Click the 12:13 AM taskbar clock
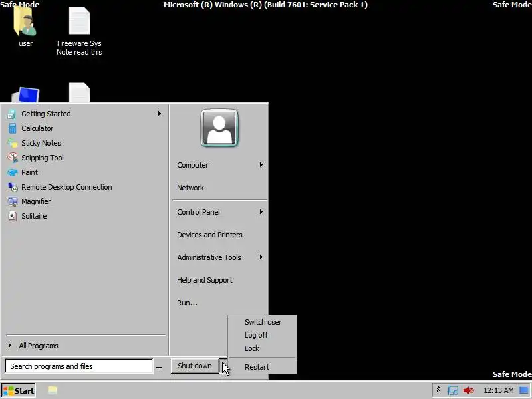Image resolution: width=532 pixels, height=399 pixels. click(x=498, y=390)
